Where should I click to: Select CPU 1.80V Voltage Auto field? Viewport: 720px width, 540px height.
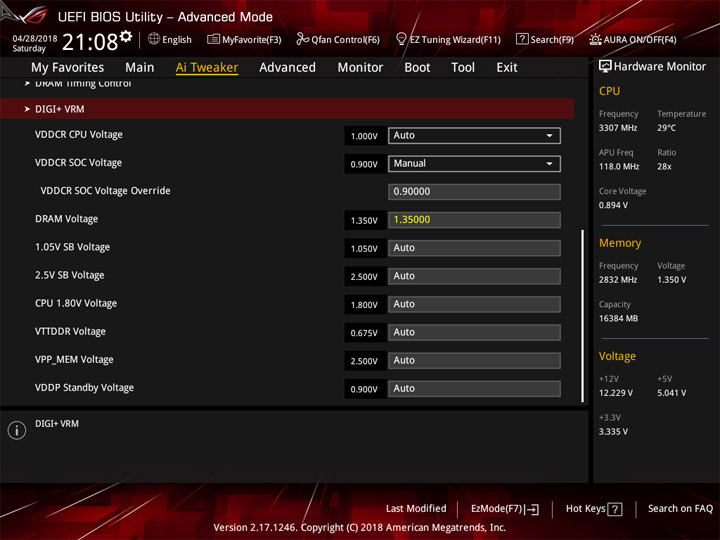coord(474,304)
